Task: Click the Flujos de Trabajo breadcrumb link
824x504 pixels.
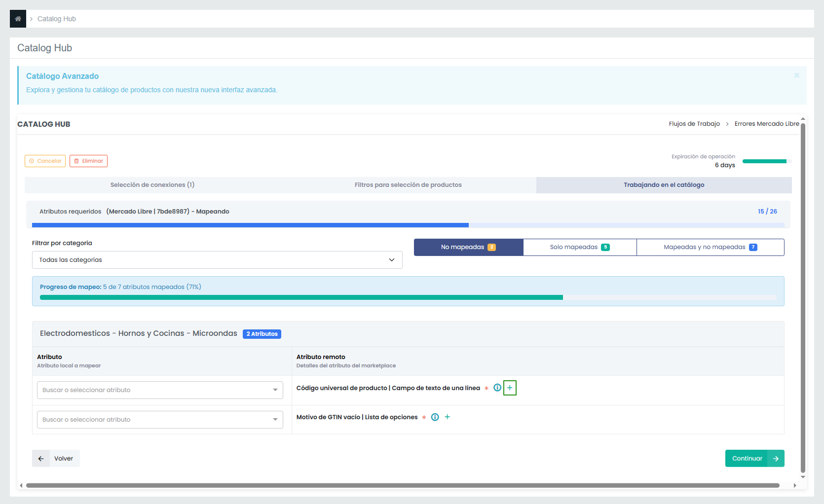Action: (x=694, y=124)
